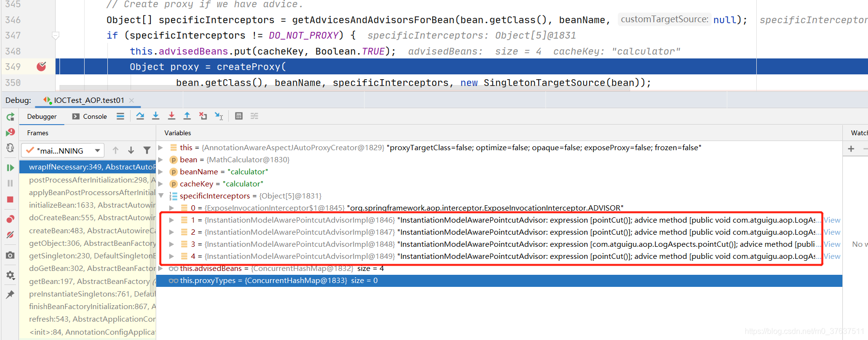Toggle Mute Breakpoints
This screenshot has width=868, height=340.
10,235
